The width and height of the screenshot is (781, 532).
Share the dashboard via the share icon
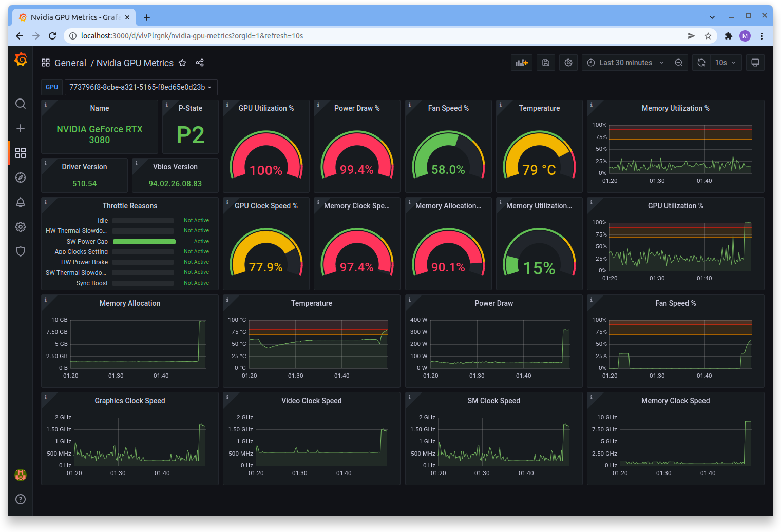click(x=200, y=63)
